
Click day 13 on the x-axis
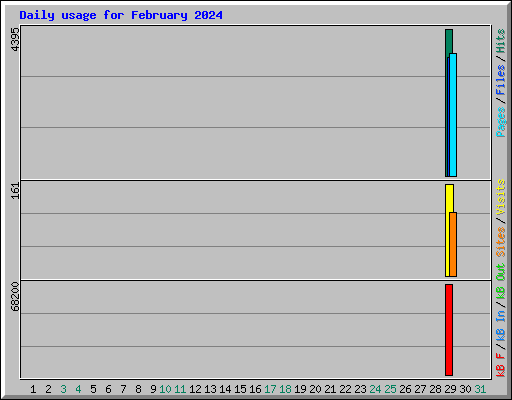point(210,389)
